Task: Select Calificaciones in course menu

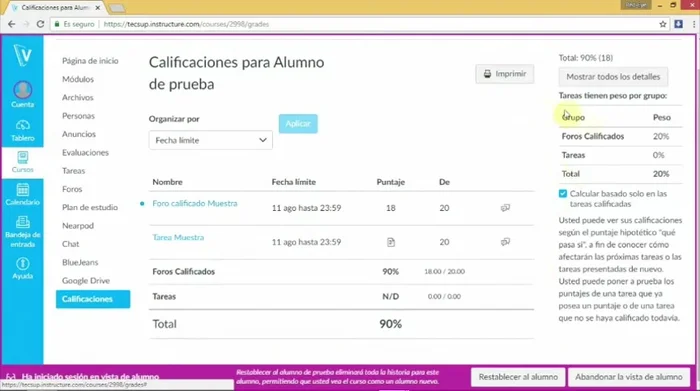Action: click(93, 299)
